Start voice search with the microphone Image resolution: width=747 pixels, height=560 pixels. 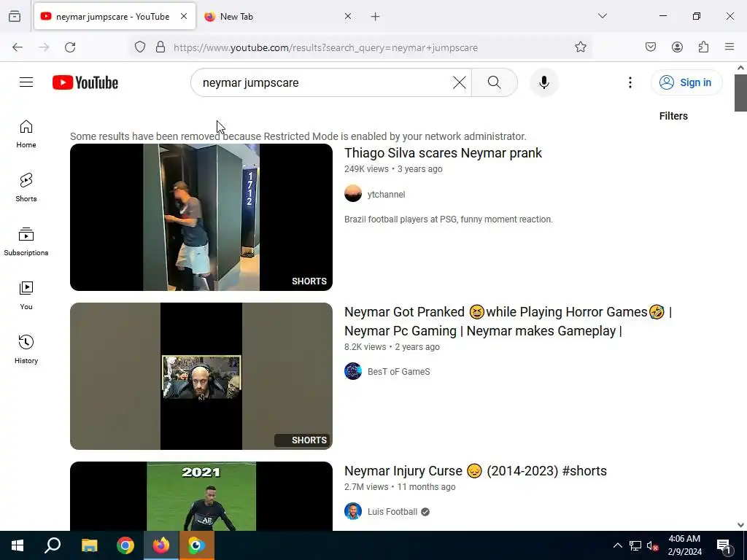(544, 82)
